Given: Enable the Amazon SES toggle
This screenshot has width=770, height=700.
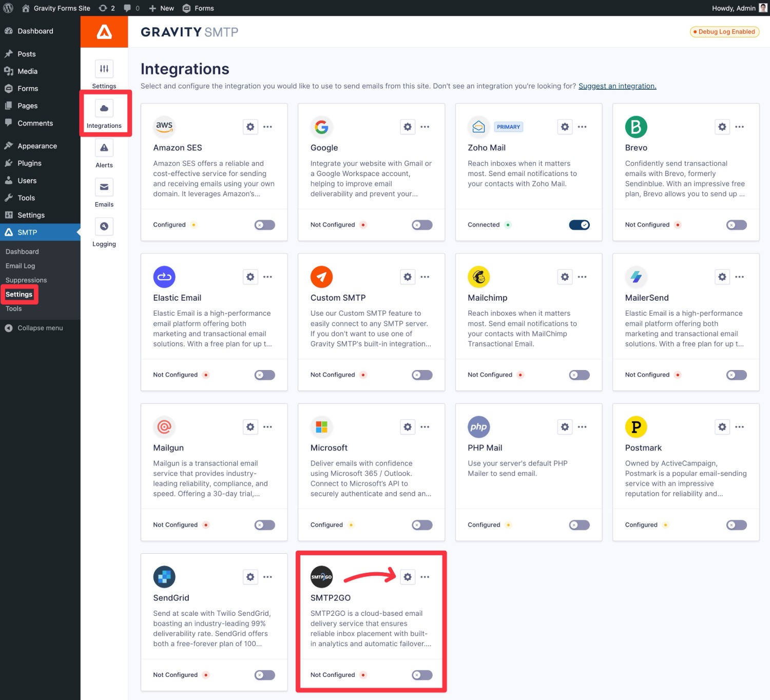Looking at the screenshot, I should click(265, 225).
